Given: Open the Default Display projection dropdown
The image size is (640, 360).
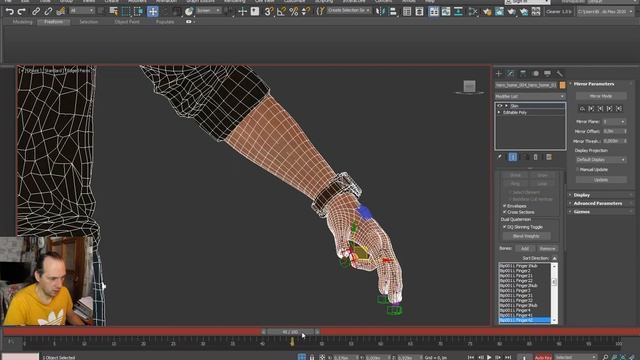Looking at the screenshot, I should point(601,160).
